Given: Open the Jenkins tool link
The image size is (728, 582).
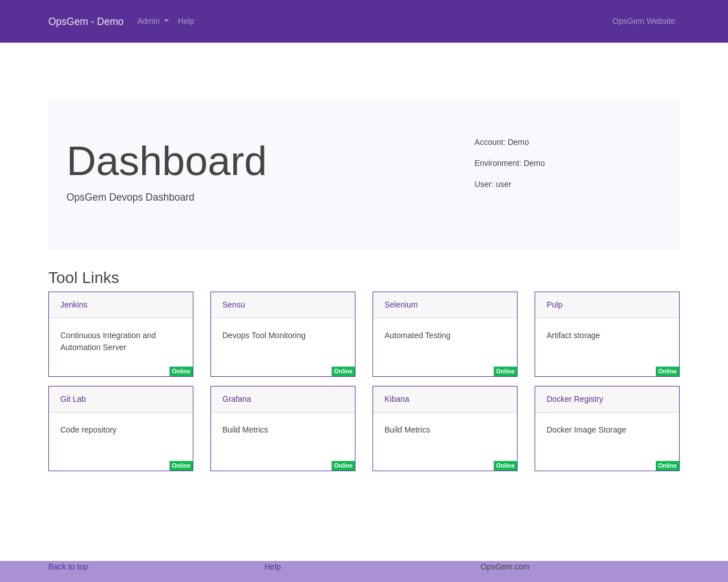Looking at the screenshot, I should (x=74, y=305).
